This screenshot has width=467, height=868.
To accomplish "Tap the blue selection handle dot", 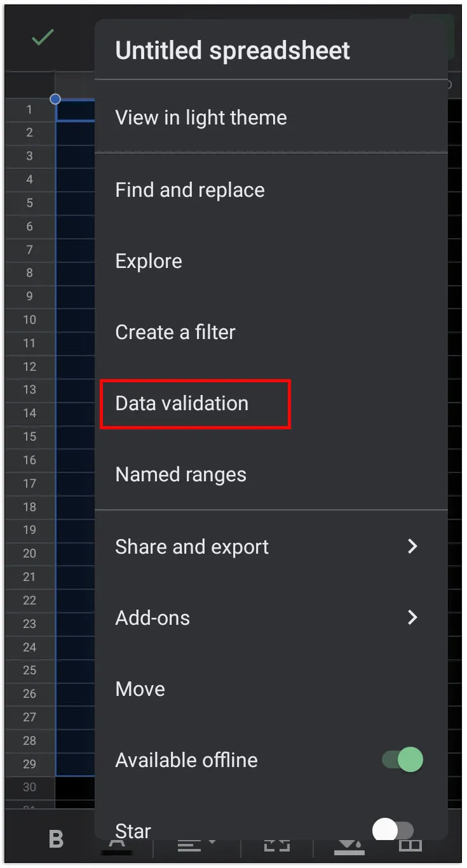I will point(55,99).
